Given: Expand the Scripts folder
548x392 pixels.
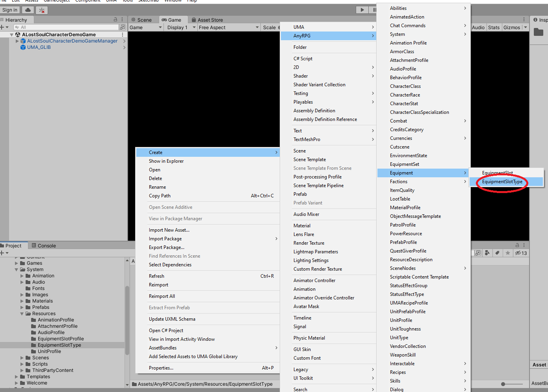Looking at the screenshot, I should tap(22, 364).
